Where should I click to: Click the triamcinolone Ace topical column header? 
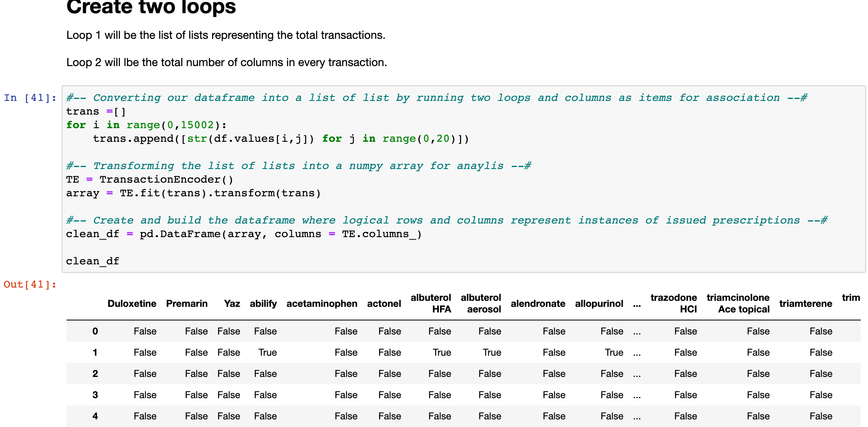pos(738,303)
